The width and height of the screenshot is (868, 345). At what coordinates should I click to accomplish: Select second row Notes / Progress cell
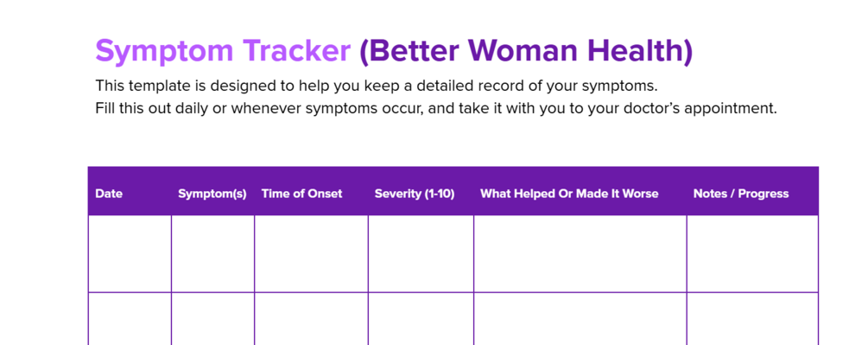[x=752, y=319]
